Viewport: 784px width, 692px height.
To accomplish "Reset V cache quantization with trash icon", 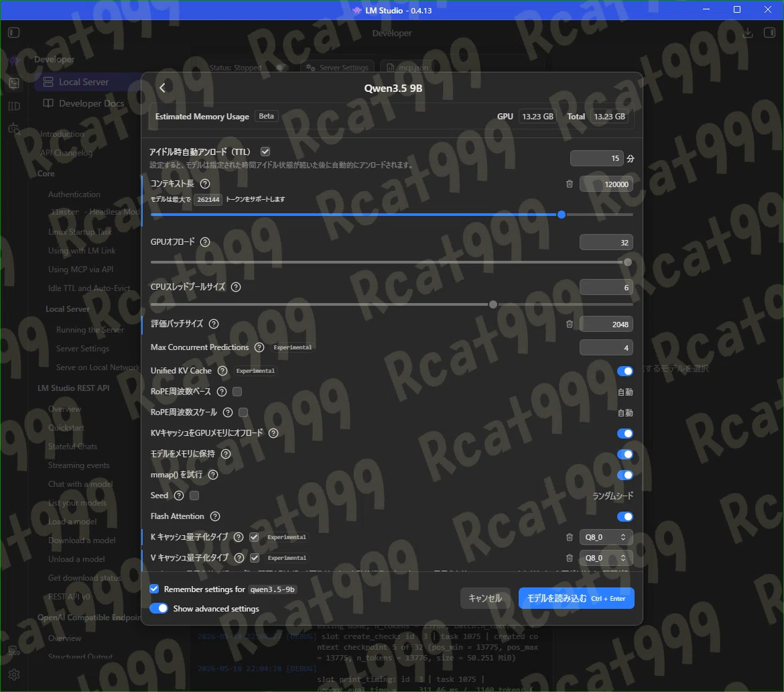I will tap(569, 558).
